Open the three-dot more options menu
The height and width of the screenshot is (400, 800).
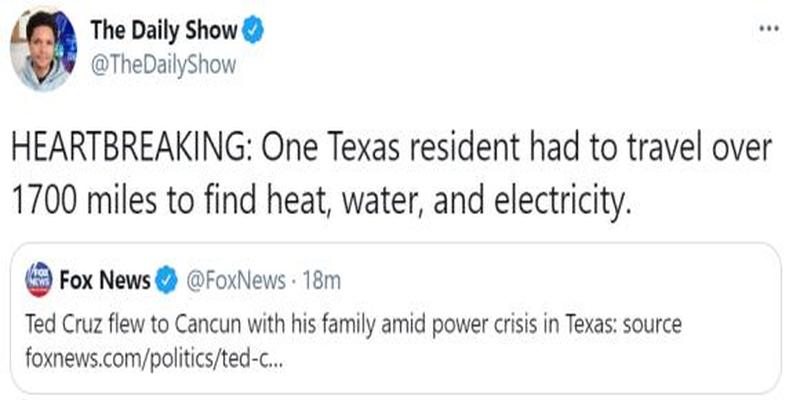768,27
